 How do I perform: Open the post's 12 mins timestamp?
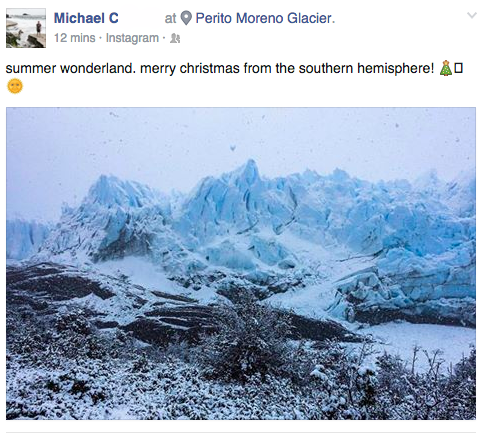75,38
